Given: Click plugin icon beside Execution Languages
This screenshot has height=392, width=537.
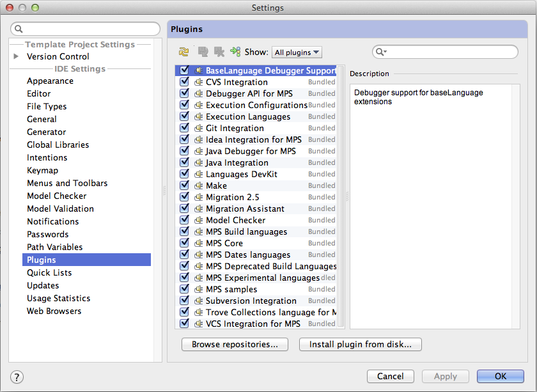Looking at the screenshot, I should click(x=199, y=117).
